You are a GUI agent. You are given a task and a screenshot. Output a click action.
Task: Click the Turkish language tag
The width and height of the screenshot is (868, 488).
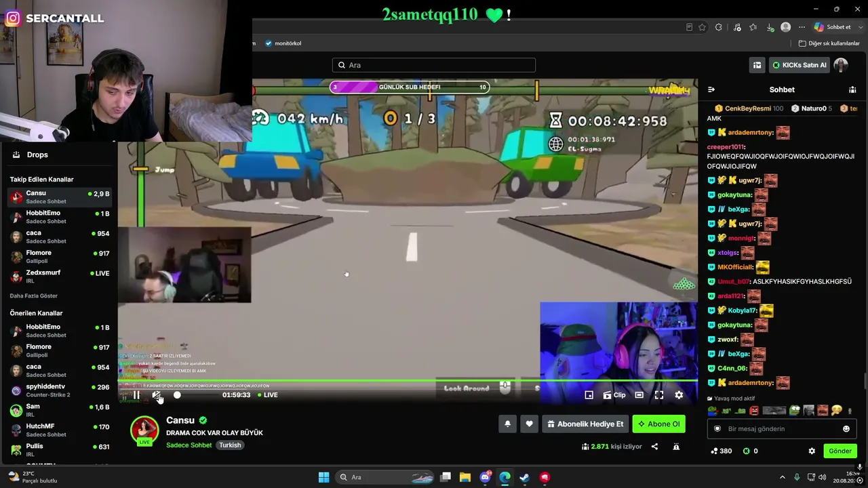[230, 445]
